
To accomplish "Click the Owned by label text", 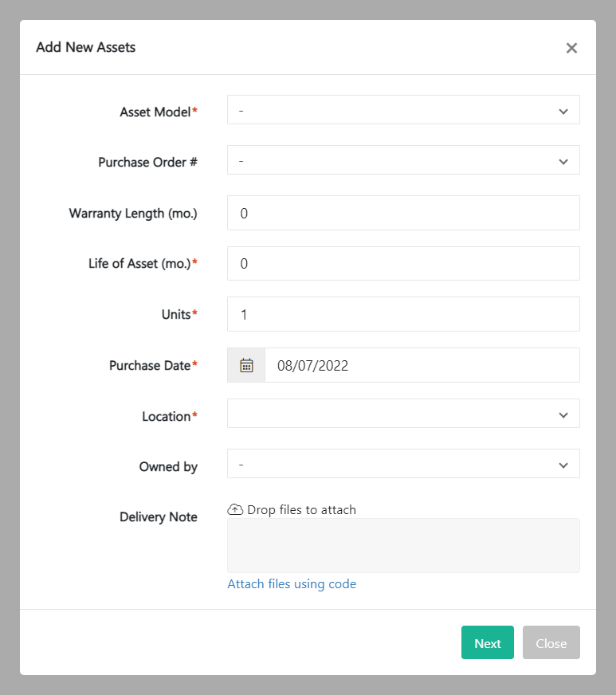I will 168,466.
